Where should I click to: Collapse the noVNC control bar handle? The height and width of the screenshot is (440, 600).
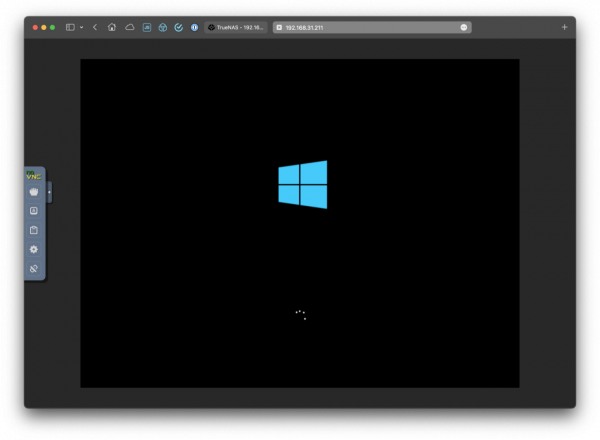(49, 192)
